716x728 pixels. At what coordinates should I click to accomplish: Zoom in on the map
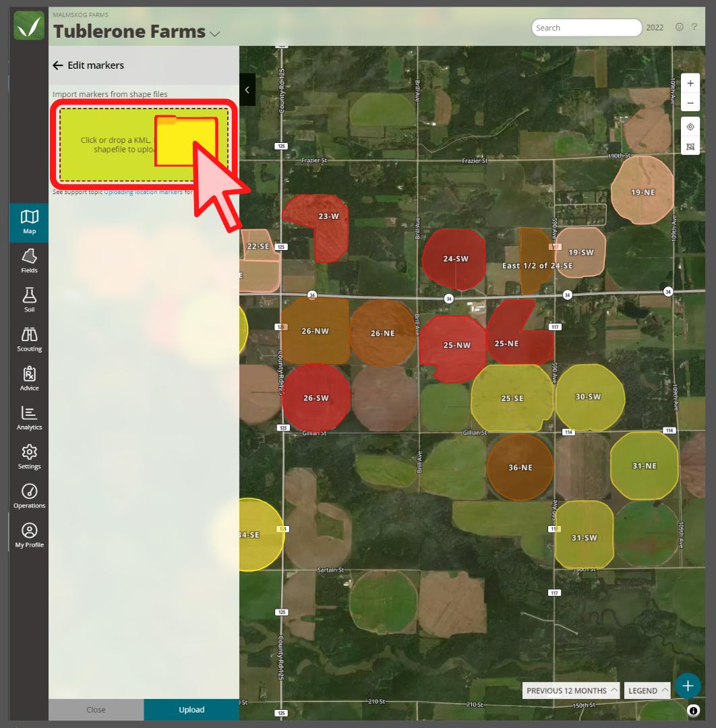pos(690,83)
